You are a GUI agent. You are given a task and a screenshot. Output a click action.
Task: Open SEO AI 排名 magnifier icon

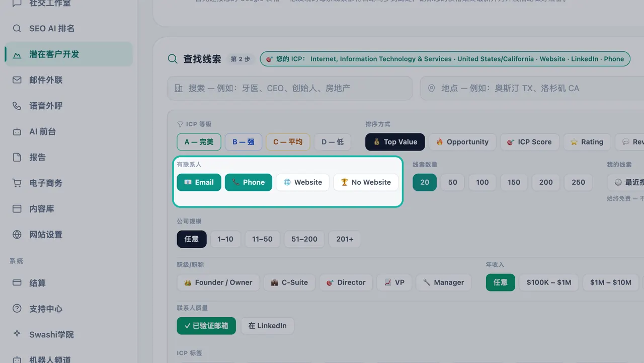17,29
